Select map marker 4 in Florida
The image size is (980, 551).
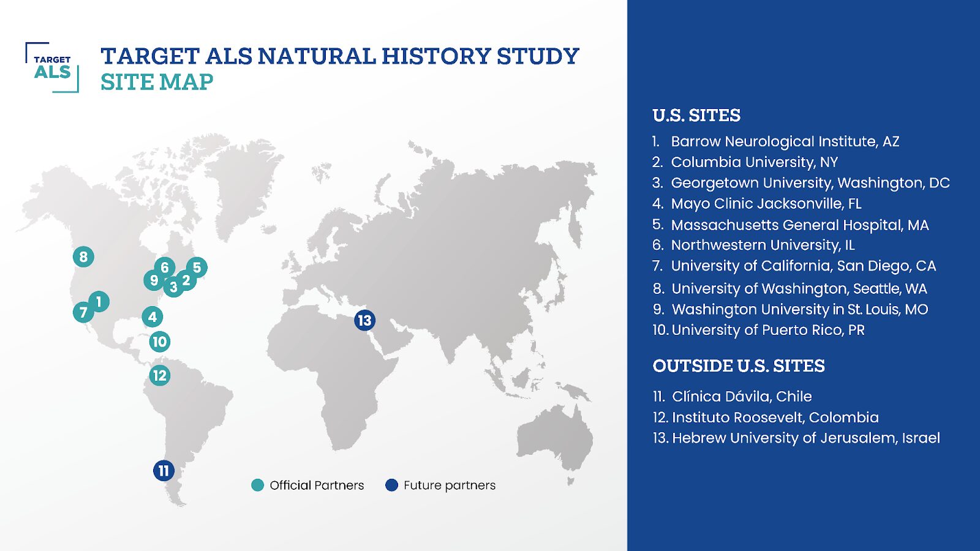(152, 317)
